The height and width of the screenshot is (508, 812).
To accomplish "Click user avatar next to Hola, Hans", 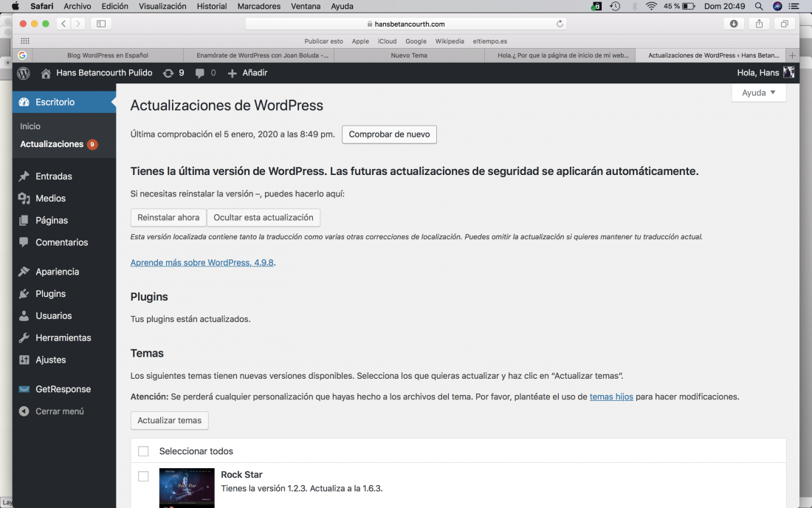I will pyautogui.click(x=788, y=72).
